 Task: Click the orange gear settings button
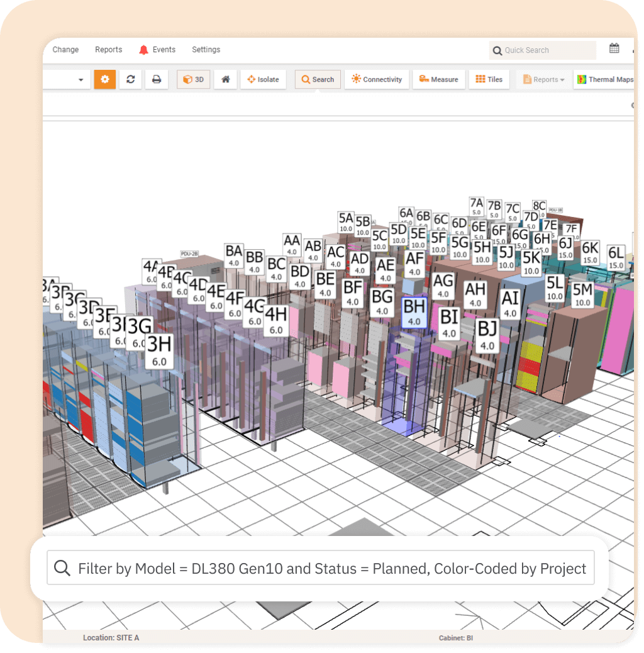pos(104,79)
